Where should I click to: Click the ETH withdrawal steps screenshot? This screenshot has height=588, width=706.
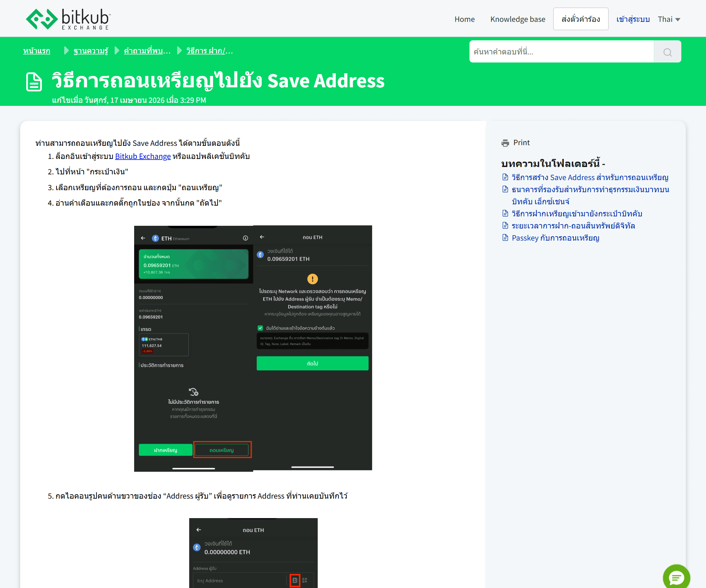(253, 348)
